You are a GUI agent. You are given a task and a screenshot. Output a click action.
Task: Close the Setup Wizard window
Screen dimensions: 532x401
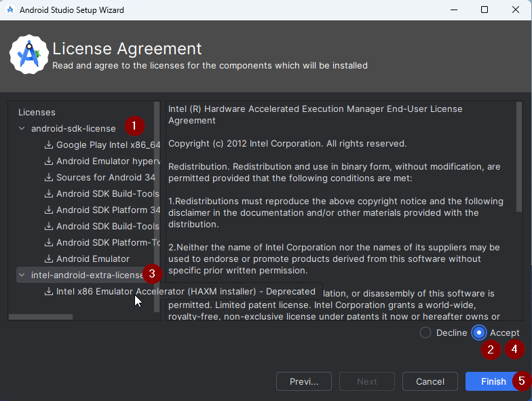[x=516, y=9]
